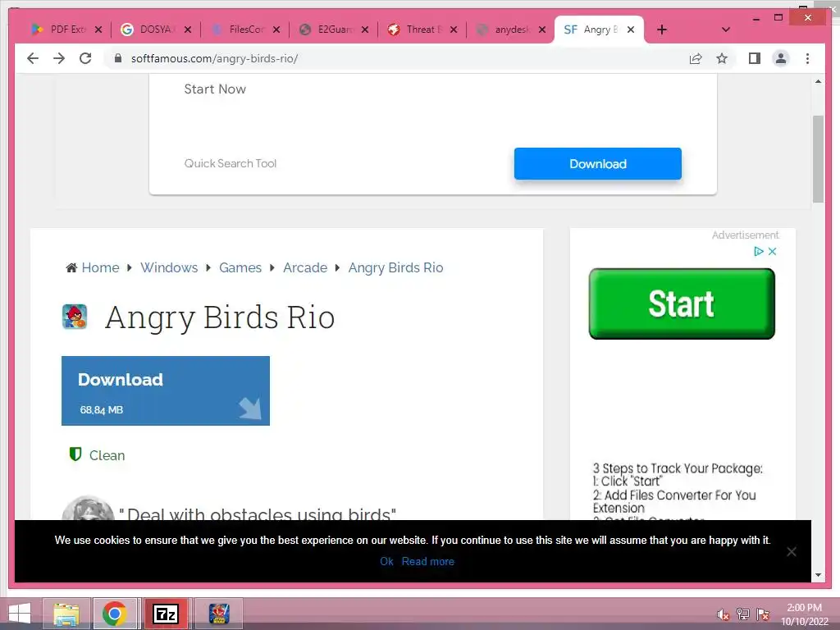Open the tab search chevron

pyautogui.click(x=726, y=30)
